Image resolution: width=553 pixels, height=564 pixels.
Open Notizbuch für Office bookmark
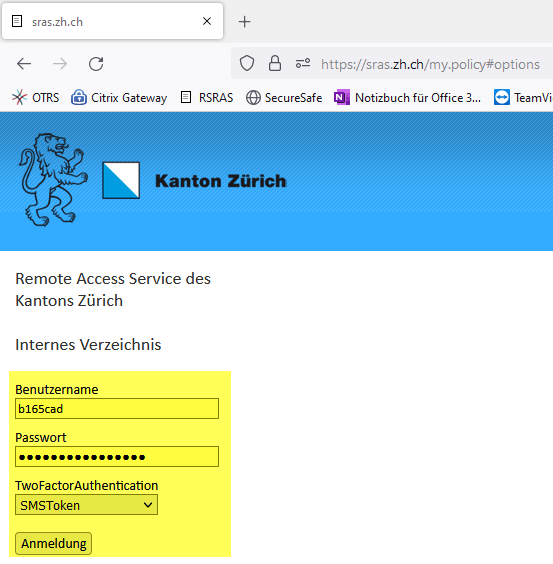pyautogui.click(x=407, y=97)
